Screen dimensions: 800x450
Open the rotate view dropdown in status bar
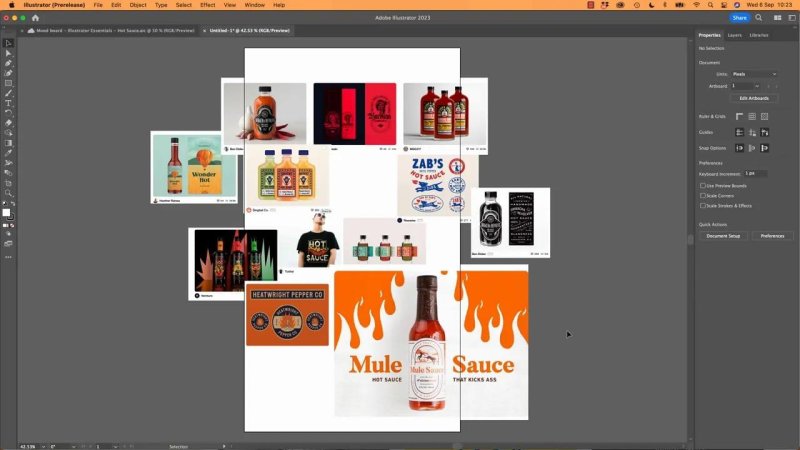click(74, 446)
